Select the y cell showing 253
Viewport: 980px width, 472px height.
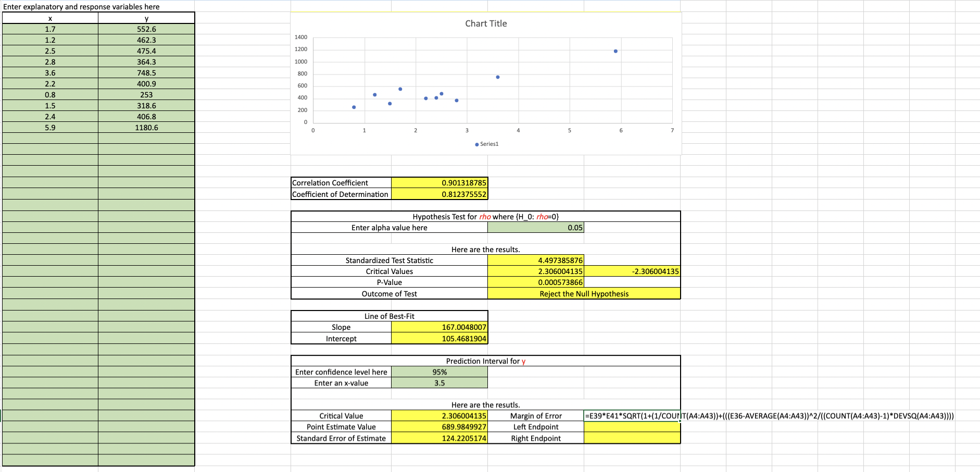pyautogui.click(x=146, y=95)
